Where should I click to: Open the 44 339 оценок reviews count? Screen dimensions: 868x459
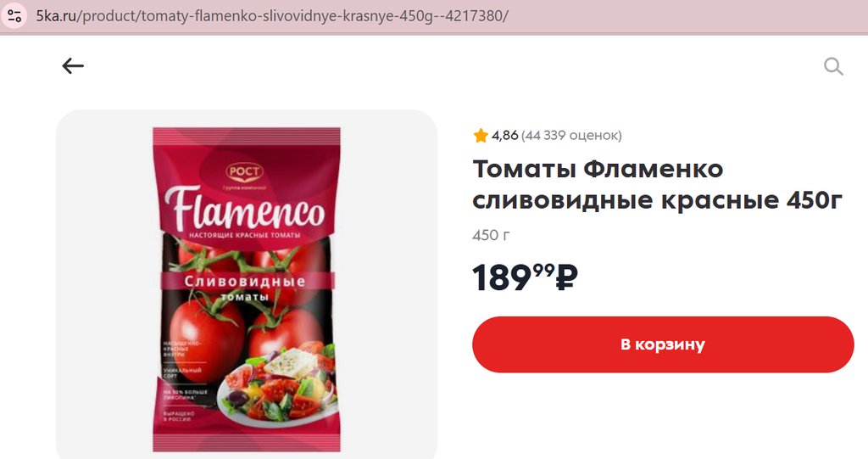coord(571,135)
